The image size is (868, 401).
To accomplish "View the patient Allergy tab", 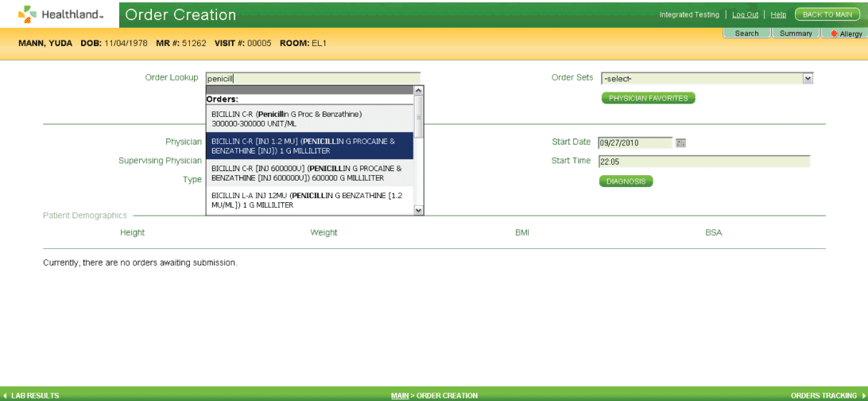I will (x=846, y=33).
